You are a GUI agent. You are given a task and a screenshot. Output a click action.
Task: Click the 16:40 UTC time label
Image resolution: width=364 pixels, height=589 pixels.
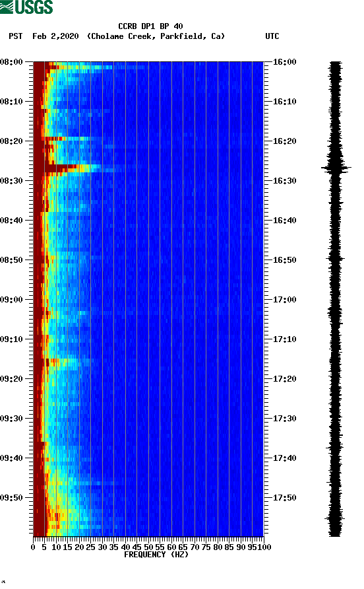tap(284, 221)
